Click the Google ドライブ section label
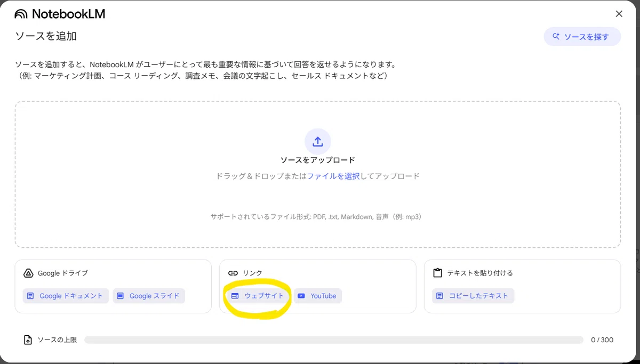The height and width of the screenshot is (364, 640). 63,273
